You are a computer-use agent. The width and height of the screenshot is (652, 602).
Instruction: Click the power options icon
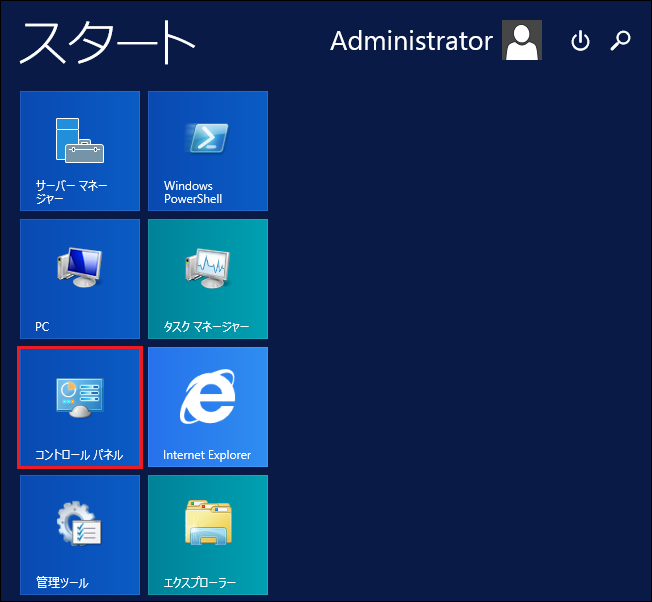(x=580, y=41)
